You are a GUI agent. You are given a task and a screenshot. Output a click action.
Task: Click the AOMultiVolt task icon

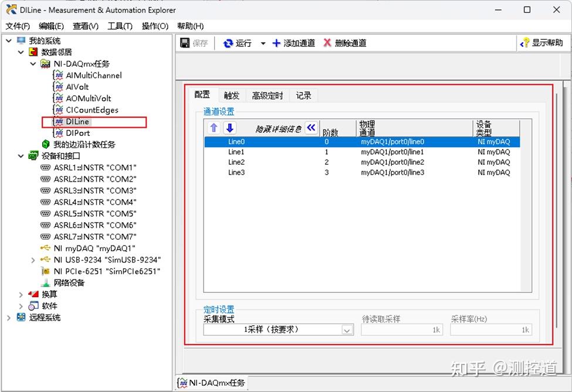[x=58, y=98]
